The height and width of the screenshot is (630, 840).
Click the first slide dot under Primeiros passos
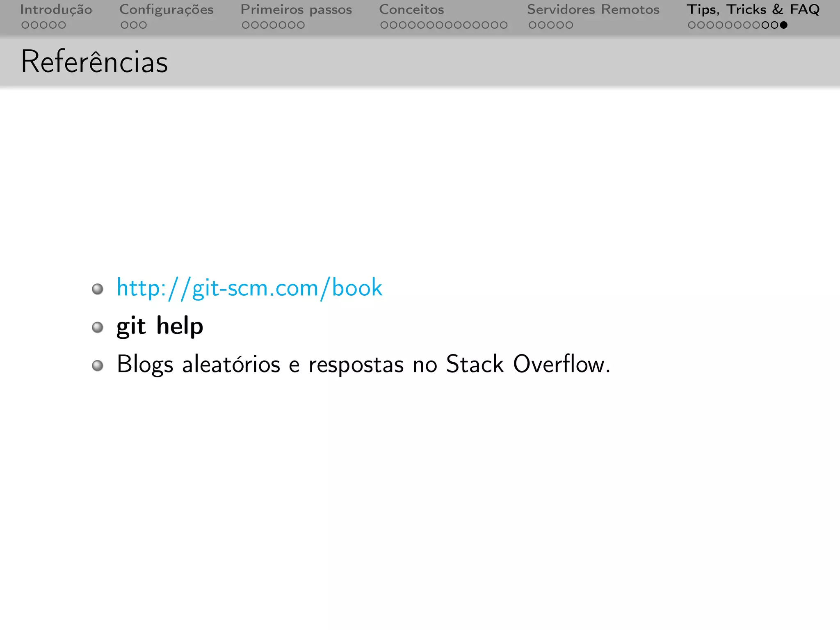tap(246, 25)
